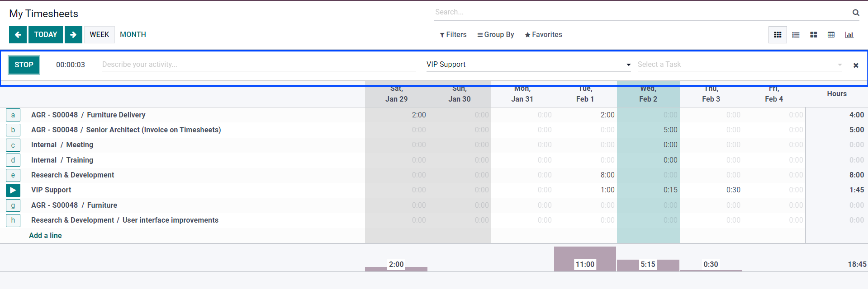Start timer on Research & Development row

(13, 175)
